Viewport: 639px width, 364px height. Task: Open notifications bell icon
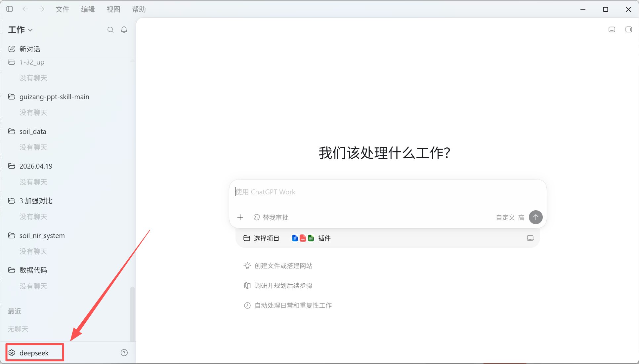pyautogui.click(x=124, y=30)
